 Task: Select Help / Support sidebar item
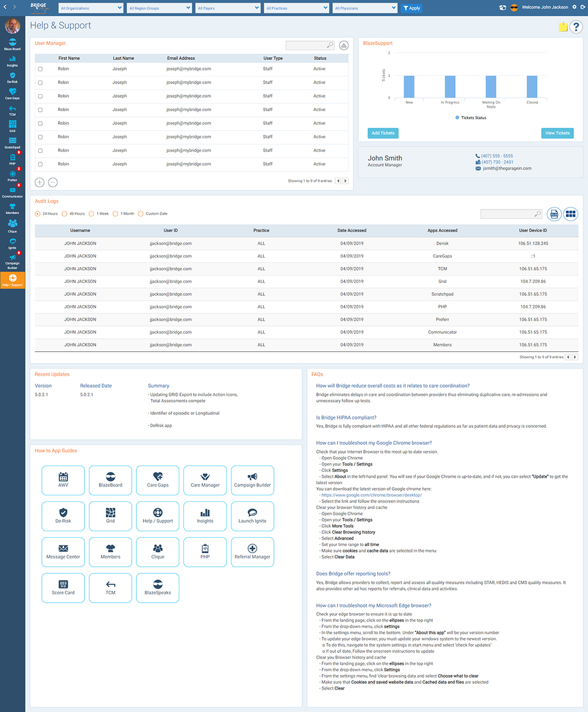point(12,281)
